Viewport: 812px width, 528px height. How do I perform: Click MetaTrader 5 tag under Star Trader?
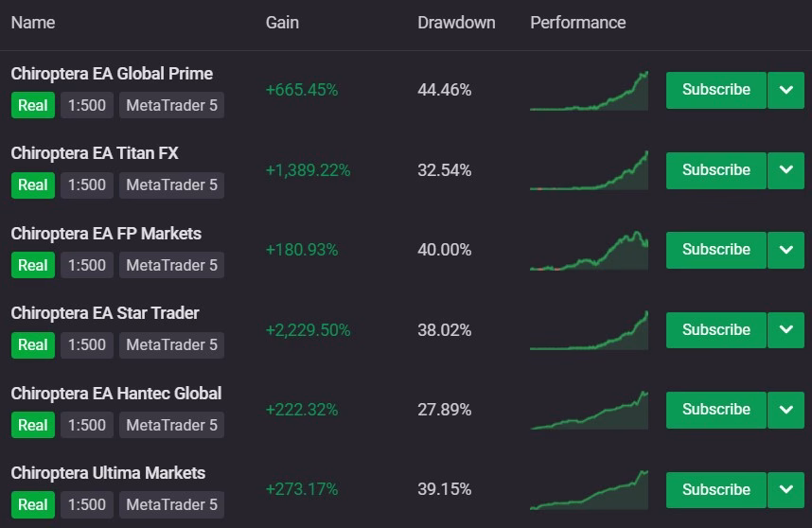coord(171,345)
